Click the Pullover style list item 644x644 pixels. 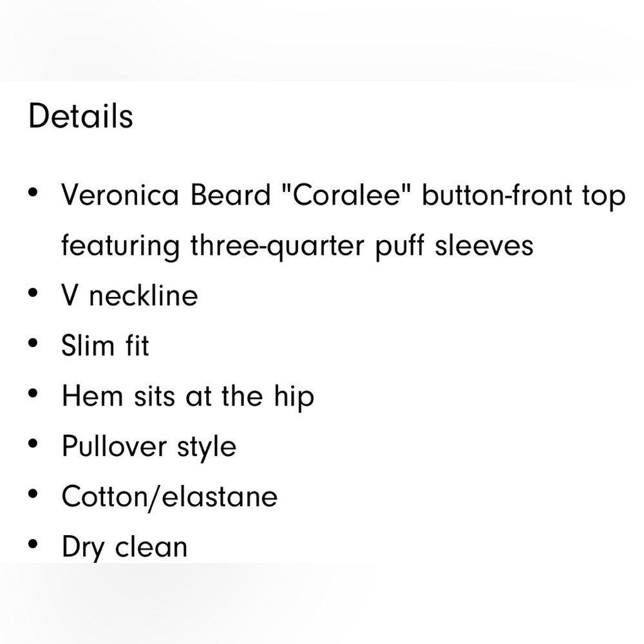click(x=149, y=448)
